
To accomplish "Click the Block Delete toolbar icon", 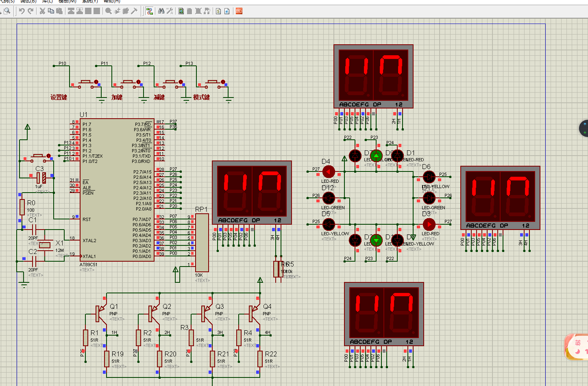I will (x=97, y=11).
